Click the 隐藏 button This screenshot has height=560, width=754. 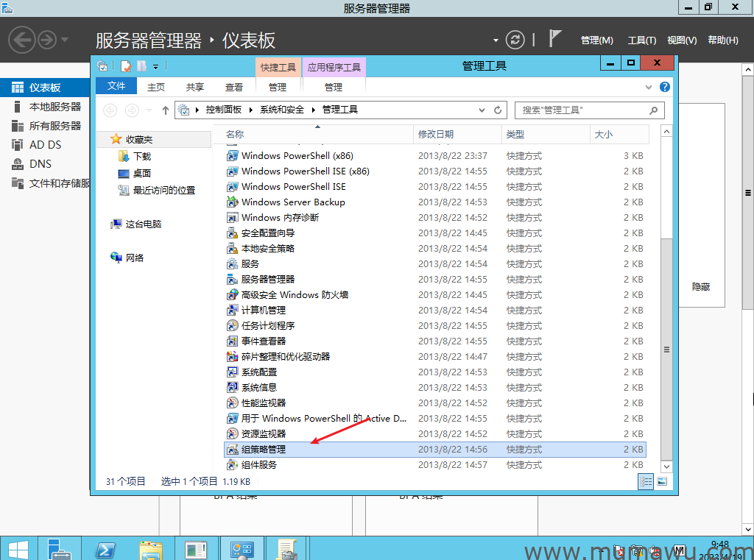pos(700,288)
